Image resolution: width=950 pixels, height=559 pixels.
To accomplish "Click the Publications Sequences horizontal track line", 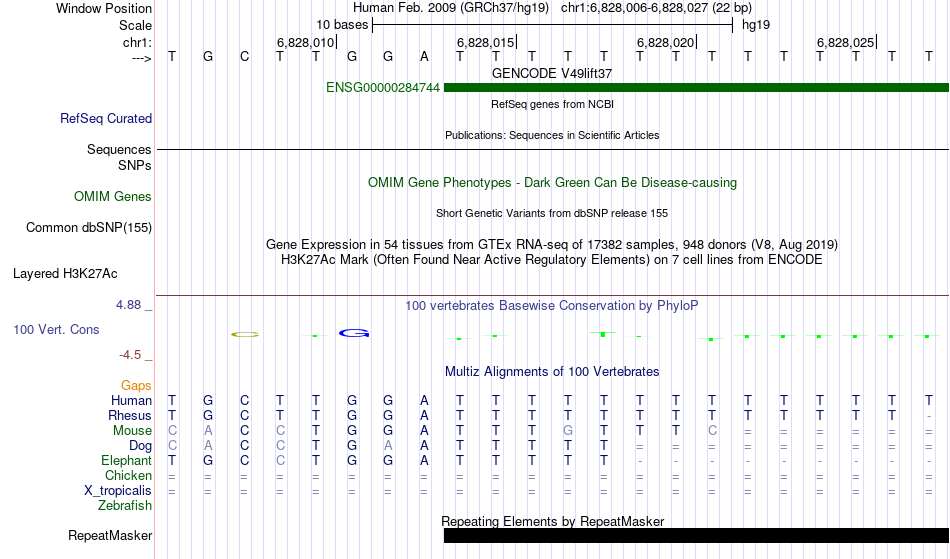I will click(553, 149).
